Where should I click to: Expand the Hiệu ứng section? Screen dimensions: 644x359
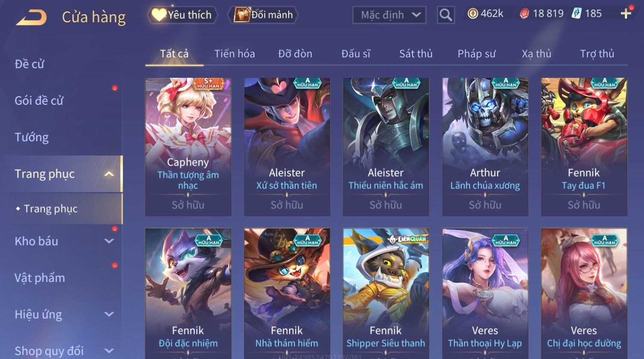coord(109,314)
